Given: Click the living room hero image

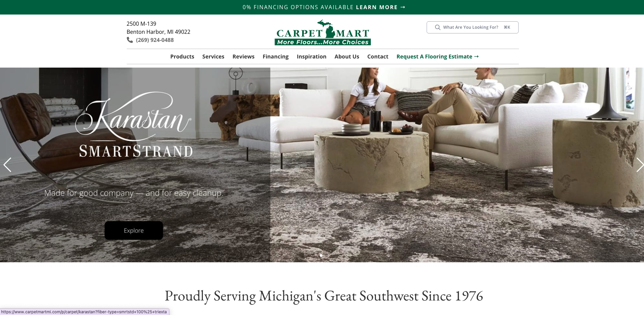Looking at the screenshot, I should [457, 165].
